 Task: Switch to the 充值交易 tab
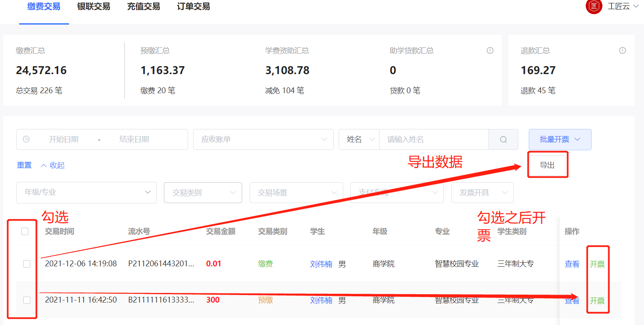click(144, 7)
